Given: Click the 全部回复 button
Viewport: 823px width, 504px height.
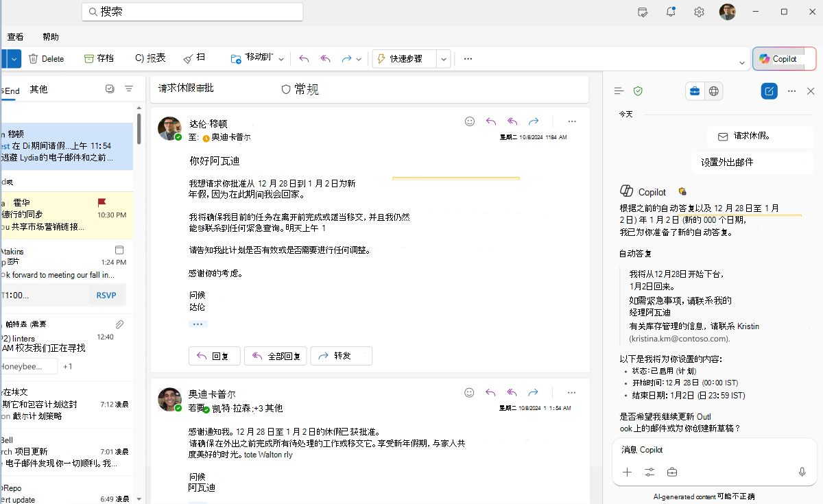Looking at the screenshot, I should click(274, 356).
